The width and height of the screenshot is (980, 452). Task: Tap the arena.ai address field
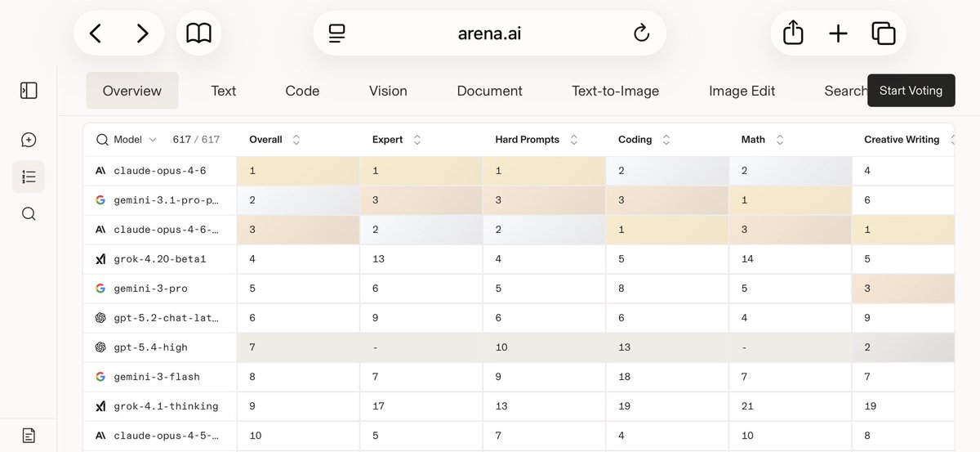point(489,33)
